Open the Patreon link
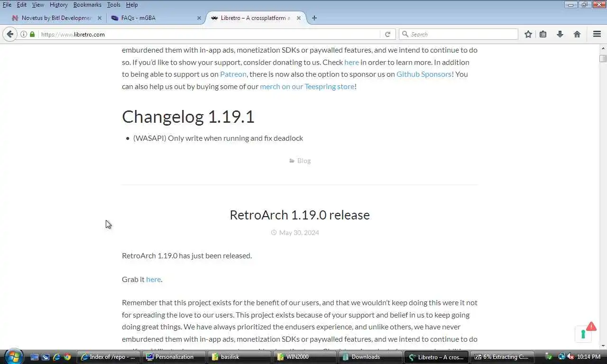The image size is (607, 364). point(233,74)
